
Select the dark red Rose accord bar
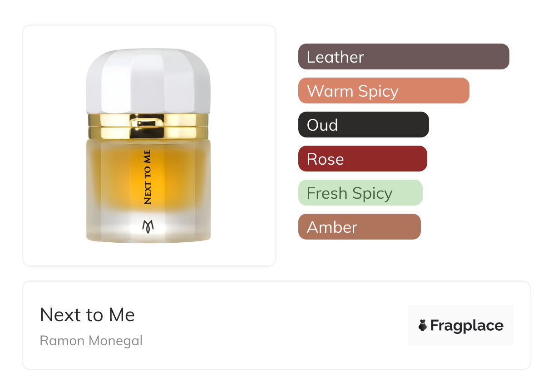pos(363,159)
